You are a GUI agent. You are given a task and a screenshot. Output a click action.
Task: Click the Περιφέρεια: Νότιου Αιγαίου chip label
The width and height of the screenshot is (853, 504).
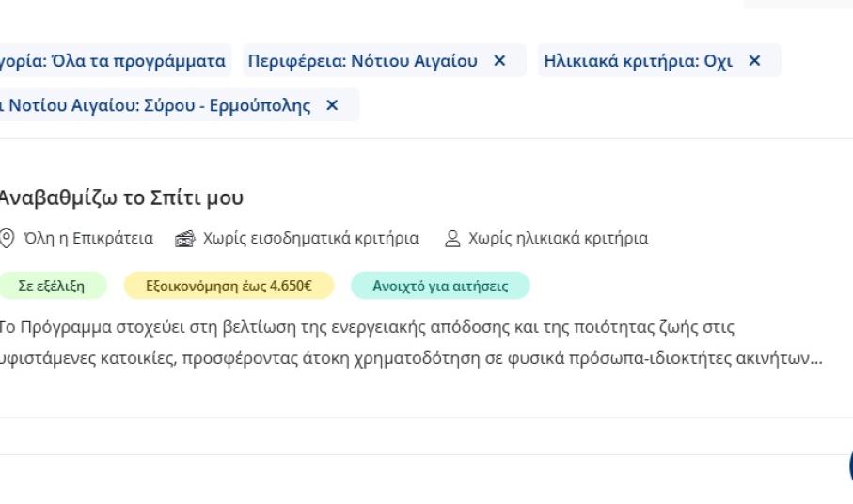[x=362, y=61]
